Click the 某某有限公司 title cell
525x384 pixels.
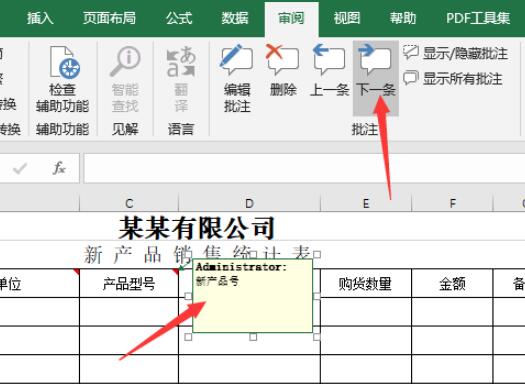pyautogui.click(x=197, y=228)
